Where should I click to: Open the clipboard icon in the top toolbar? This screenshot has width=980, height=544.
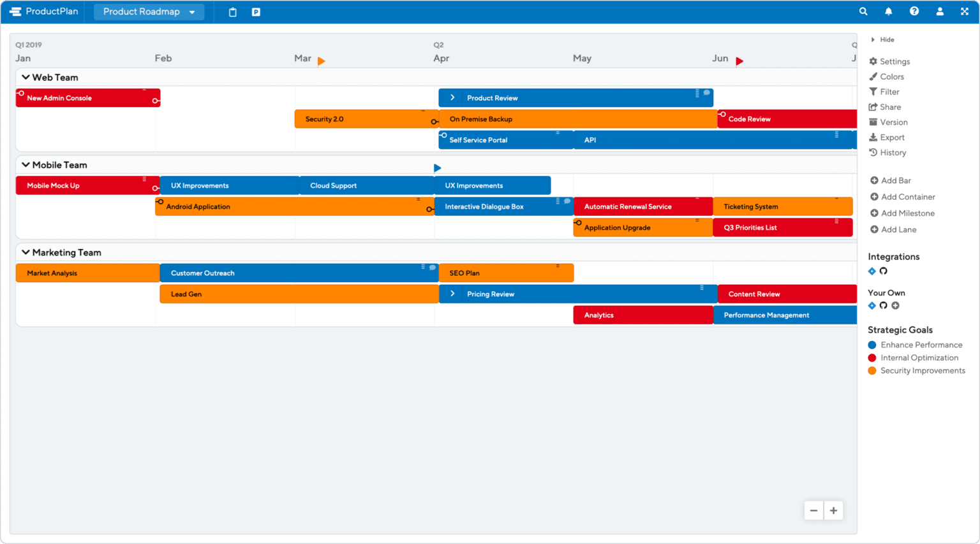(x=232, y=11)
